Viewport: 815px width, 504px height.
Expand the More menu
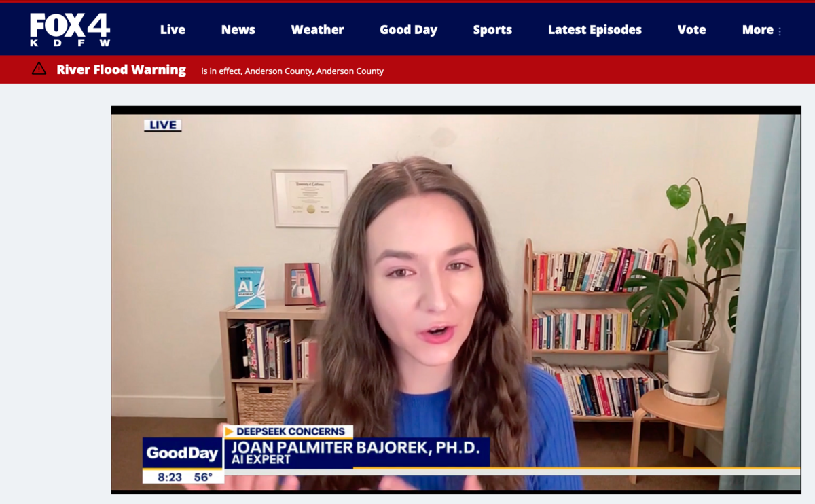(x=757, y=30)
